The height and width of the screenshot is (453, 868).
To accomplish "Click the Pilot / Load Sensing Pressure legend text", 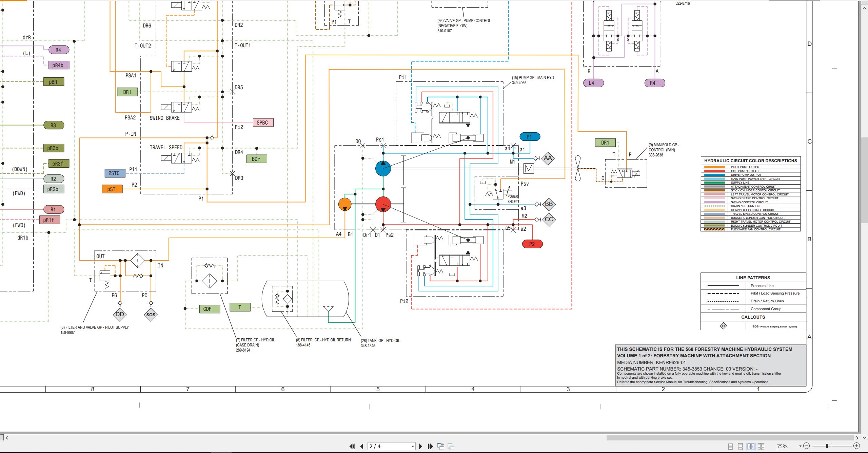I will tap(775, 293).
